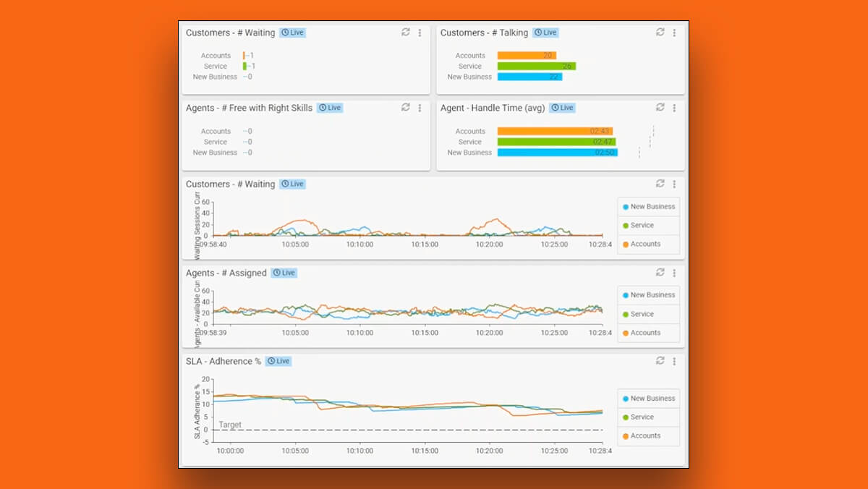Open options for Agents - # Assigned chart
This screenshot has width=868, height=489.
tap(674, 273)
